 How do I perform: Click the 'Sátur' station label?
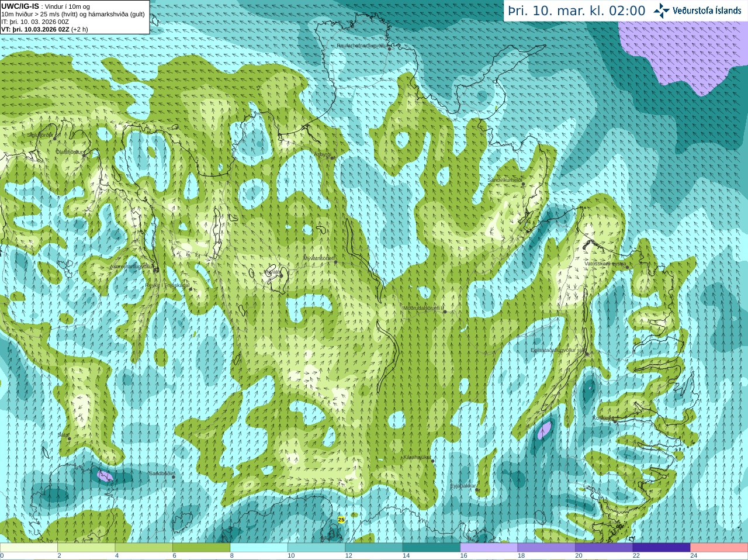click(64, 435)
